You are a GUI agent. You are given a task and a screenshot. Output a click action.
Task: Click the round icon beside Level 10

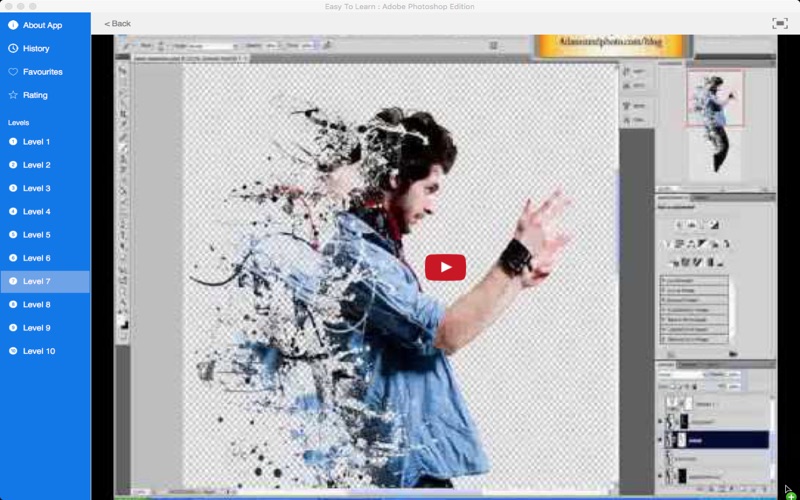(13, 351)
